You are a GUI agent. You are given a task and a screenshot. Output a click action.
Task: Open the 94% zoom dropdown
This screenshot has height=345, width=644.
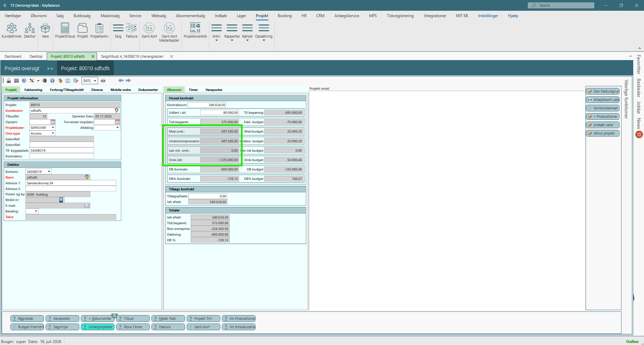95,81
